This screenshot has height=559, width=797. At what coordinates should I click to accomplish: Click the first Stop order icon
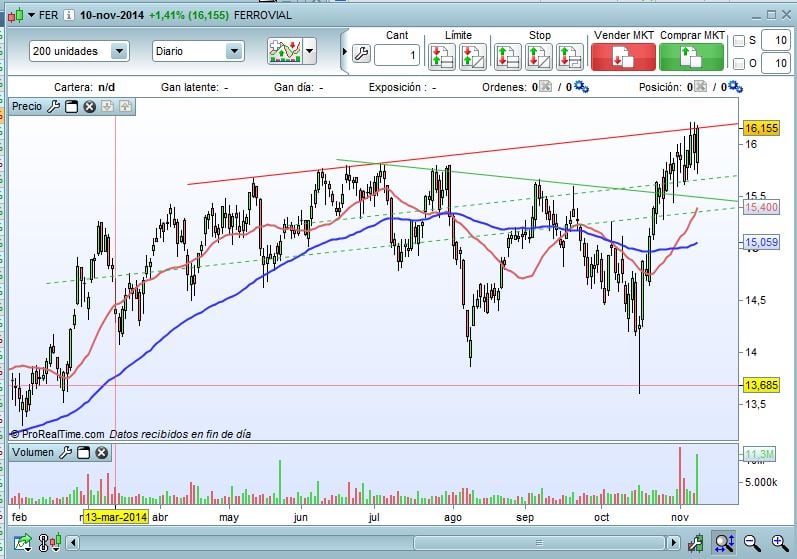point(508,56)
